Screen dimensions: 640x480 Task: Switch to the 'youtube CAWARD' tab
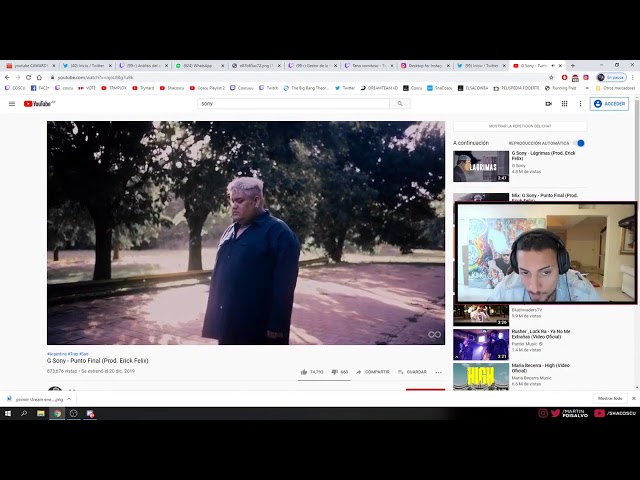pyautogui.click(x=31, y=65)
